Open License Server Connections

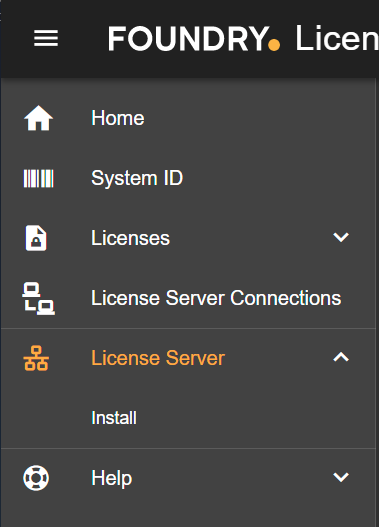click(x=216, y=298)
